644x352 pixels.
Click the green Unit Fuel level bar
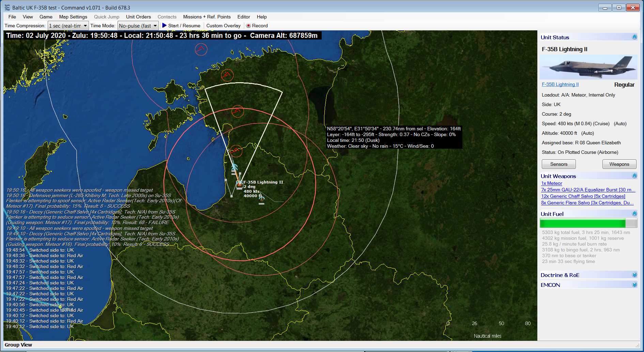point(583,223)
